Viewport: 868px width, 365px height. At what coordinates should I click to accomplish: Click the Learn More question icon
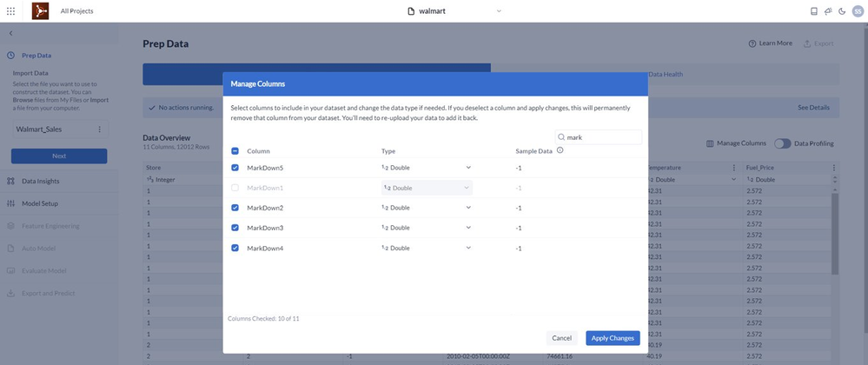(x=752, y=43)
